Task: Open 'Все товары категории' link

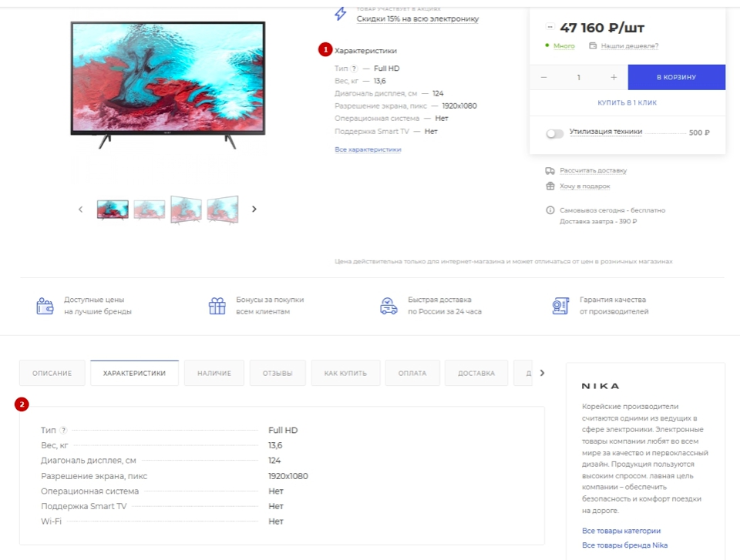Action: point(621,531)
